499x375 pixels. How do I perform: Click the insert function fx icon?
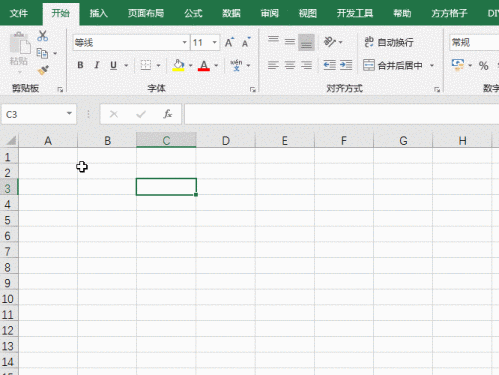tap(167, 114)
